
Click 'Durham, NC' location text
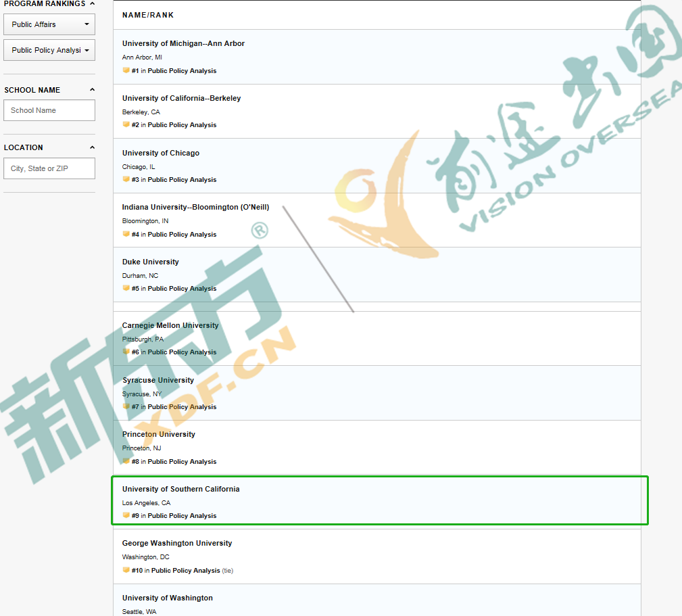click(140, 276)
